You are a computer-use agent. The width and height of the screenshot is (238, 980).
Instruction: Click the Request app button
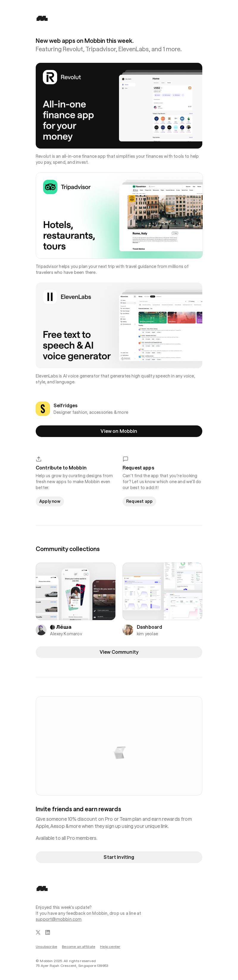139,501
